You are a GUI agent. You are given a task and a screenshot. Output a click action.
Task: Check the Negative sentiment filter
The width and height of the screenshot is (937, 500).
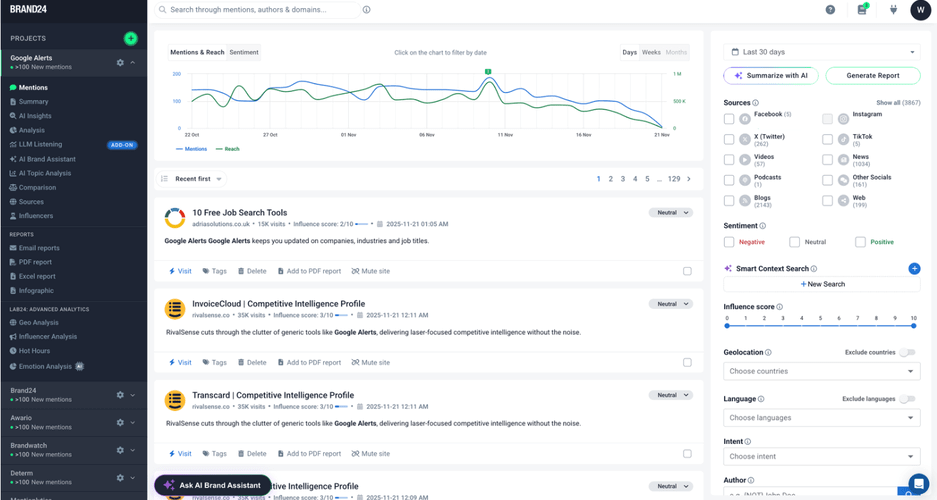(x=729, y=242)
